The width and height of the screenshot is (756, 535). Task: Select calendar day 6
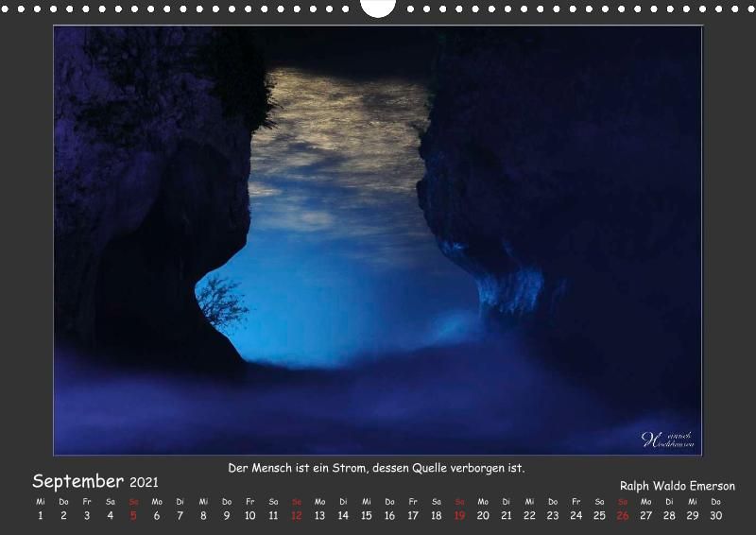click(157, 515)
